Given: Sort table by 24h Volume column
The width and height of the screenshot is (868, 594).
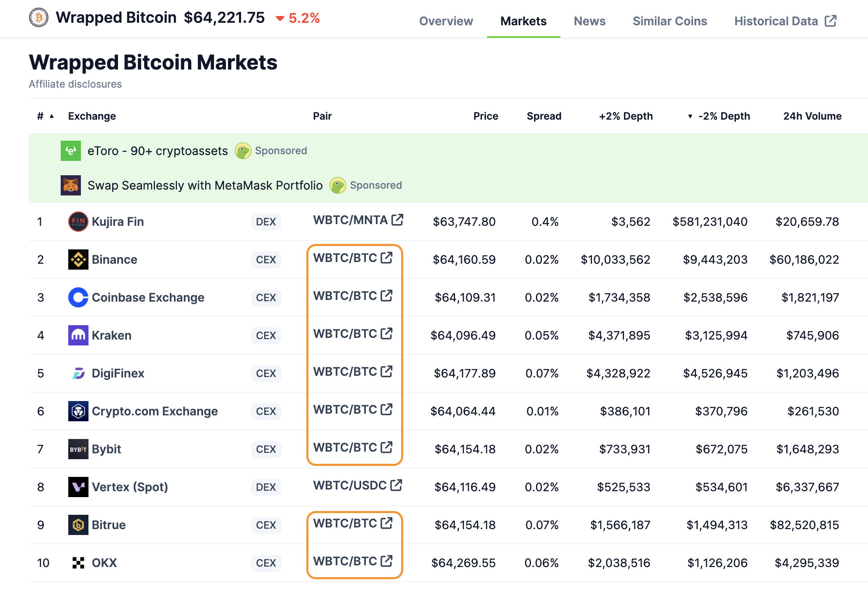Looking at the screenshot, I should 812,116.
